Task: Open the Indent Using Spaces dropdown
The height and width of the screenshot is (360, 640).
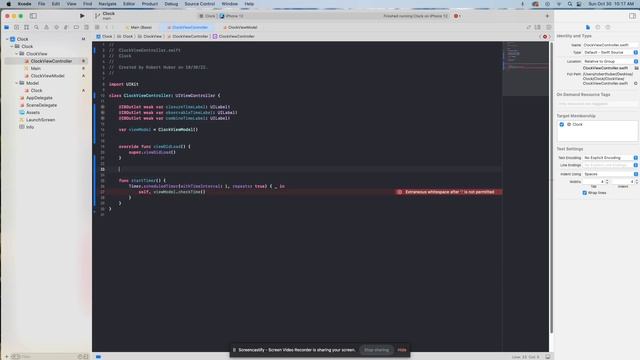Action: tap(610, 174)
